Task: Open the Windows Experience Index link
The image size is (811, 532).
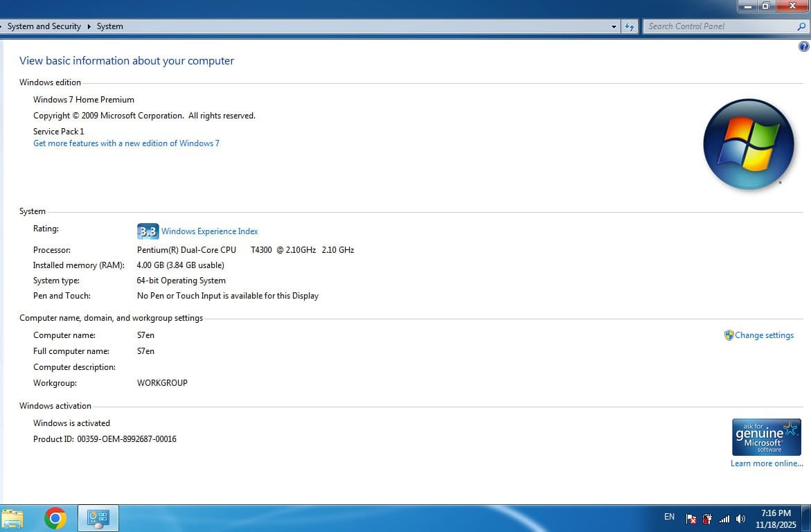Action: tap(209, 231)
